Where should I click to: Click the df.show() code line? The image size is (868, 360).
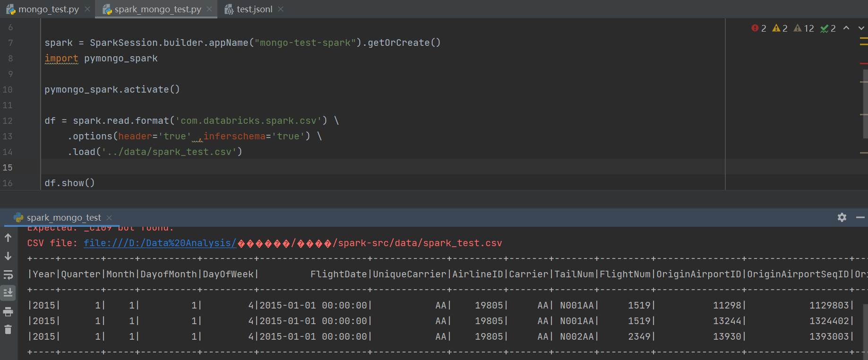coord(69,183)
